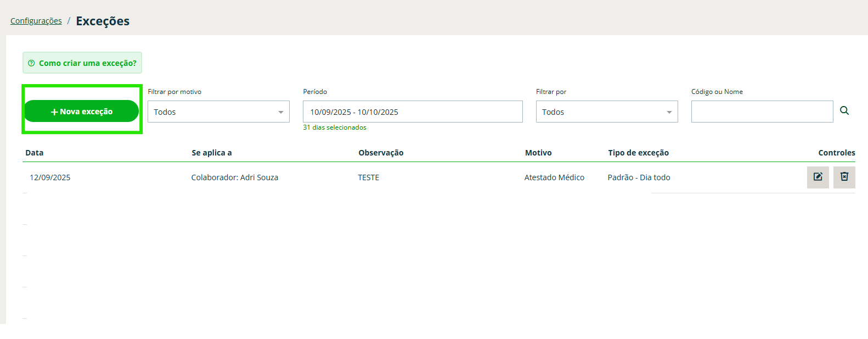868x339 pixels.
Task: Click the plus icon on Nova exceção
Action: pyautogui.click(x=54, y=112)
